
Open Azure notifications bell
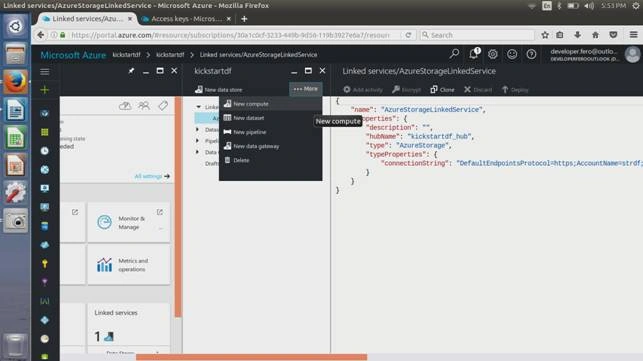(474, 54)
